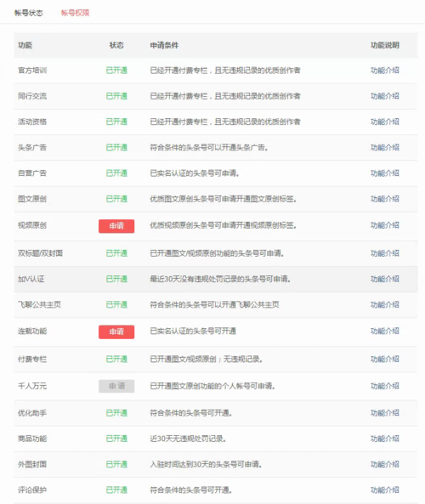Open 功能介绍 link for 官方培训
Image resolution: width=425 pixels, height=504 pixels.
click(x=385, y=71)
